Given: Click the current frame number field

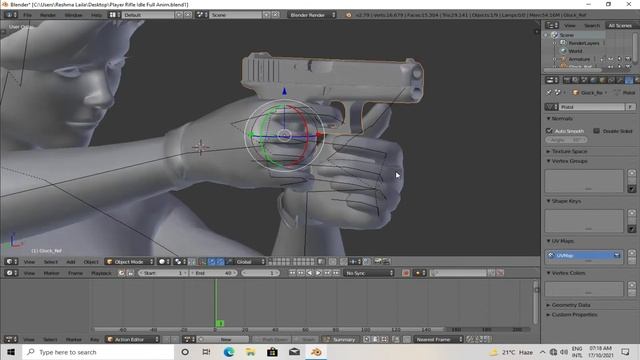Looking at the screenshot, I should [260, 273].
